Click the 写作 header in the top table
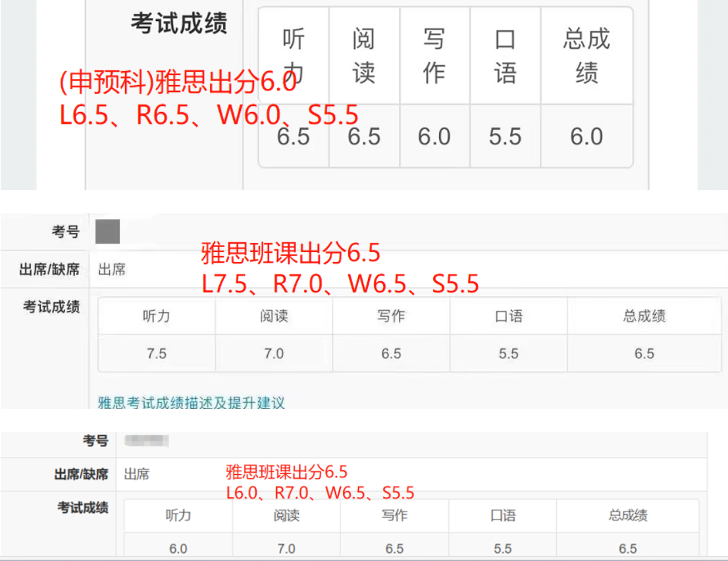Image resolution: width=728 pixels, height=561 pixels. click(434, 56)
